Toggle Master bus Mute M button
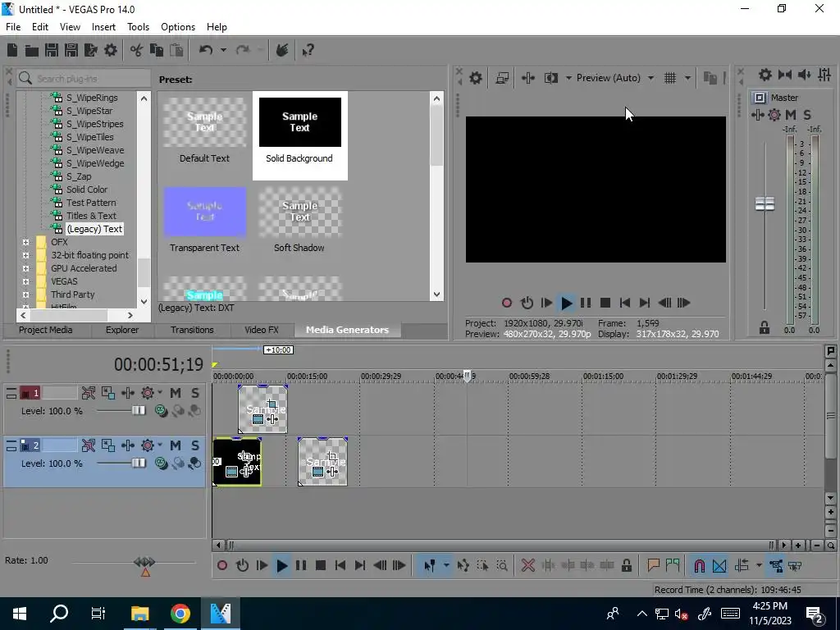The height and width of the screenshot is (630, 840). click(x=791, y=115)
